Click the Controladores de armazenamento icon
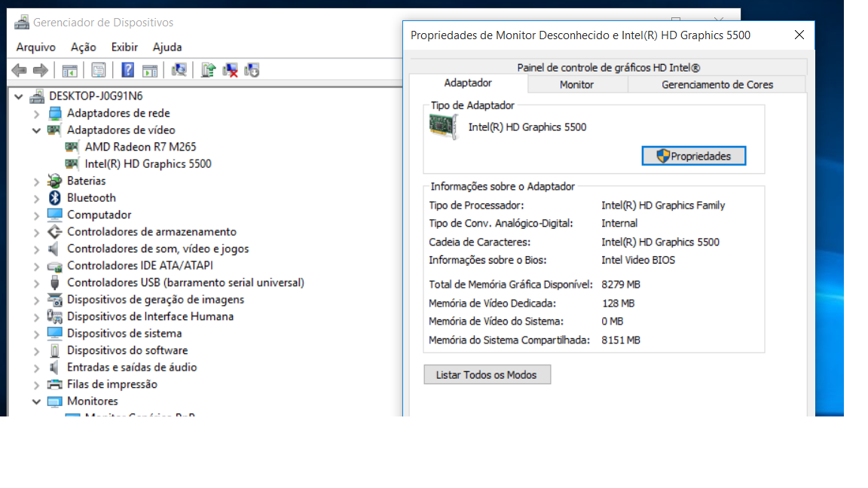Viewport: 868px width, 488px height. point(54,232)
